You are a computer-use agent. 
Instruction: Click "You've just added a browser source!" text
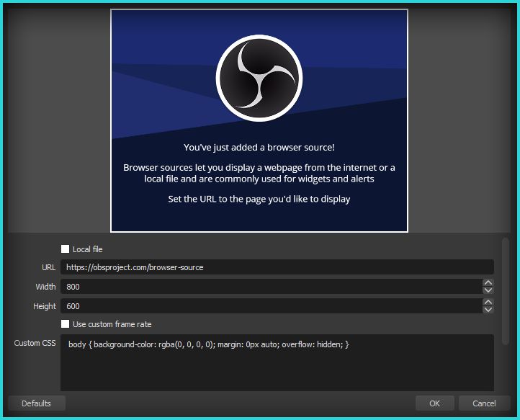click(x=259, y=147)
